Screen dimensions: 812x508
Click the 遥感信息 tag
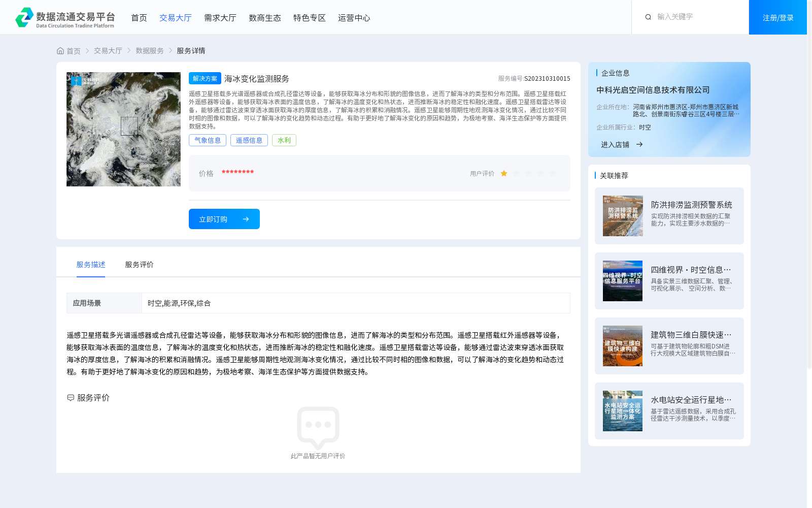[249, 140]
